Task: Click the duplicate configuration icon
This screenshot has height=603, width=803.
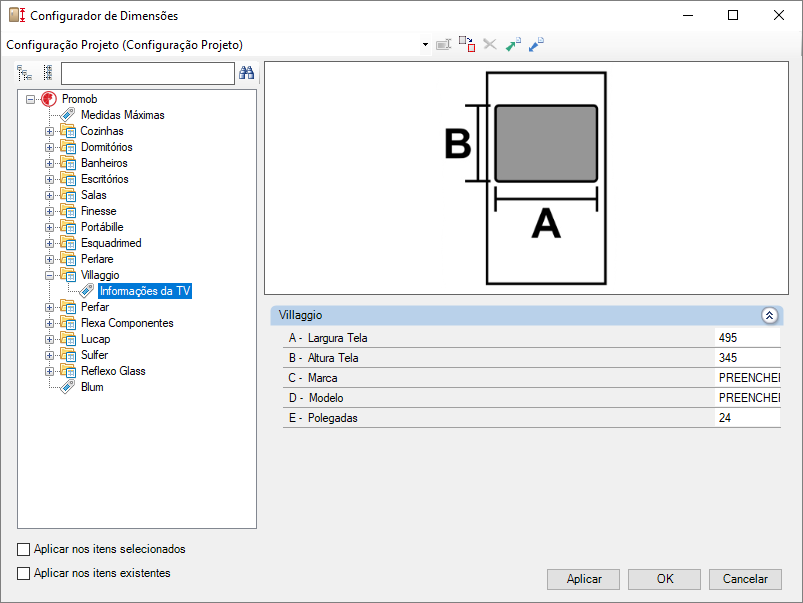Action: click(x=467, y=45)
